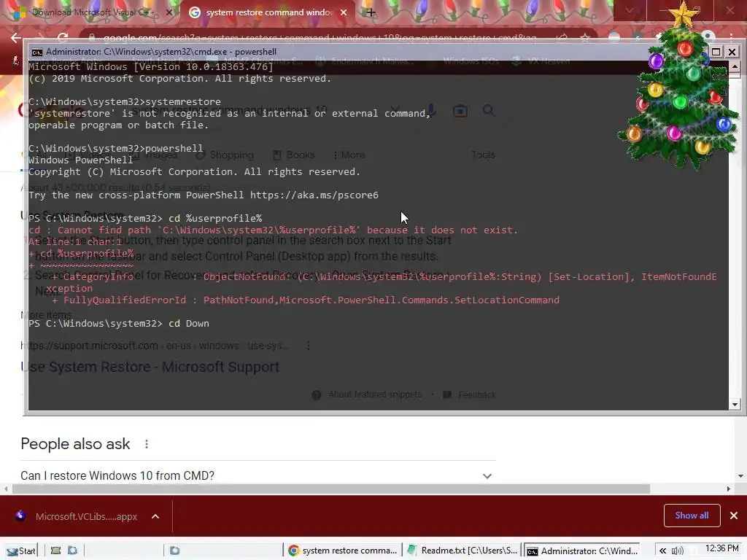Image resolution: width=747 pixels, height=560 pixels.
Task: Click Chrome page vertical scroll down arrow
Action: point(740,475)
